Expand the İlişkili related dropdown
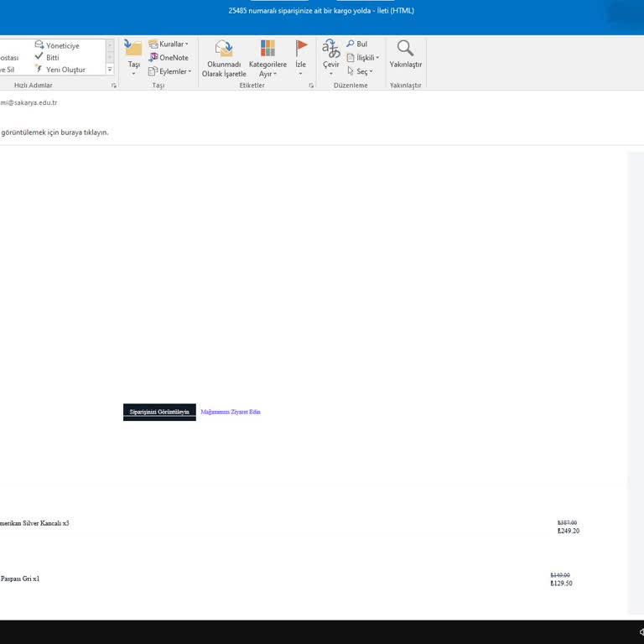Viewport: 644px width, 644px height. (363, 58)
